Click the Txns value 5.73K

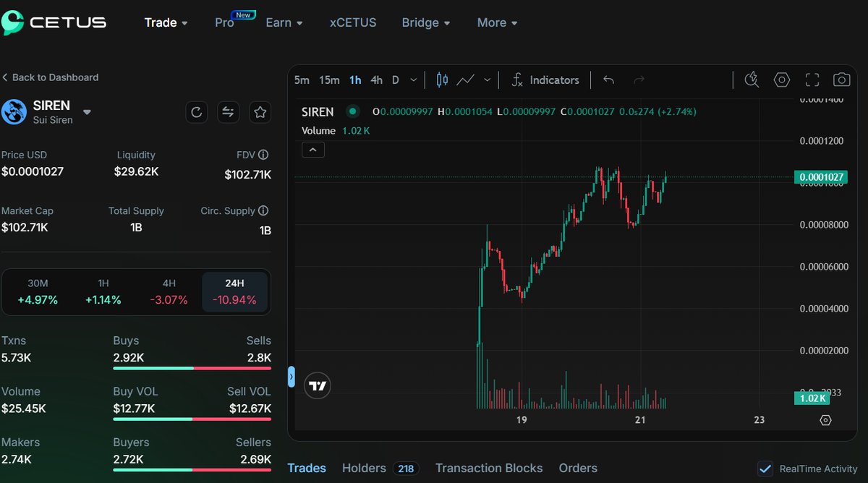pyautogui.click(x=16, y=357)
